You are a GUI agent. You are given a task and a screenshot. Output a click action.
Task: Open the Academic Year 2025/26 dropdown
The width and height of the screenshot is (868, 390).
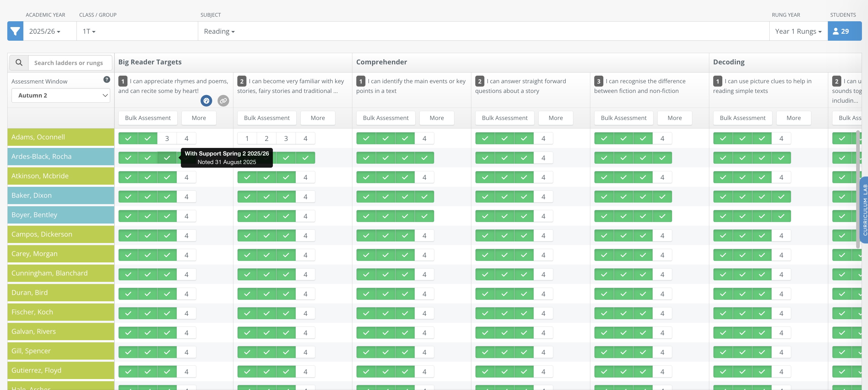tap(45, 31)
